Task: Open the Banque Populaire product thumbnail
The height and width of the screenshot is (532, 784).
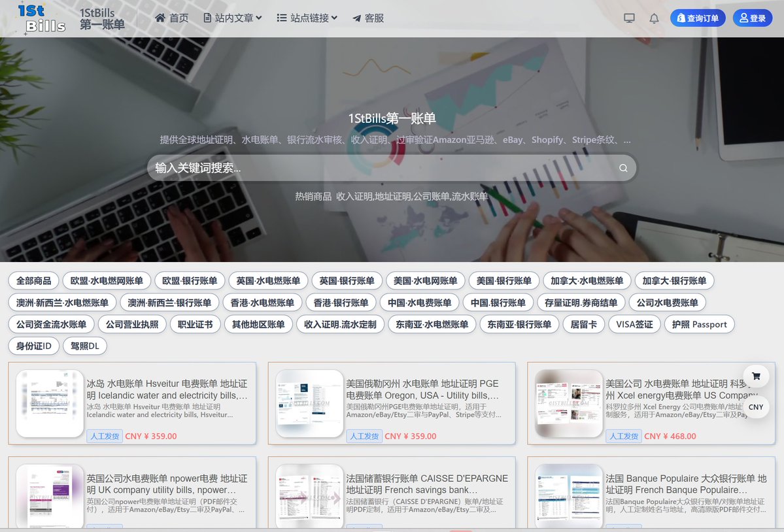Action: [x=569, y=495]
